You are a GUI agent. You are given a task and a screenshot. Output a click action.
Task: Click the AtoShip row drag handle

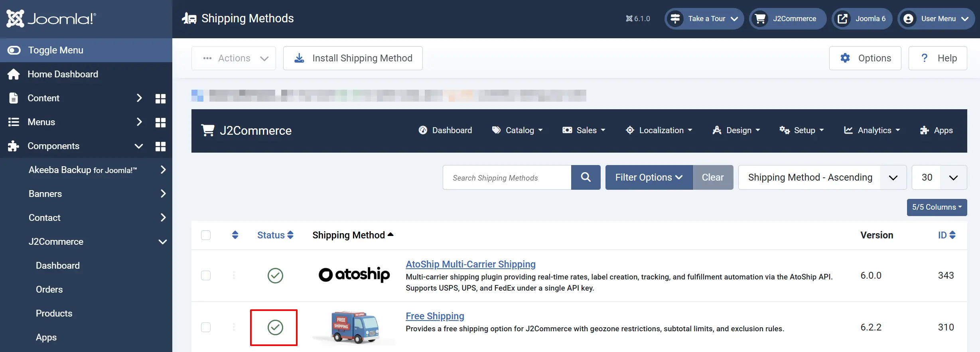click(234, 275)
